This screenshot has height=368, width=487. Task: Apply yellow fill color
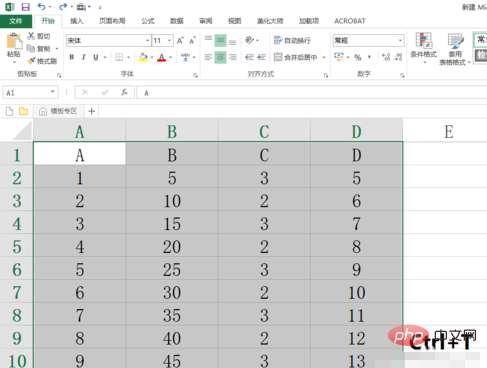point(143,57)
